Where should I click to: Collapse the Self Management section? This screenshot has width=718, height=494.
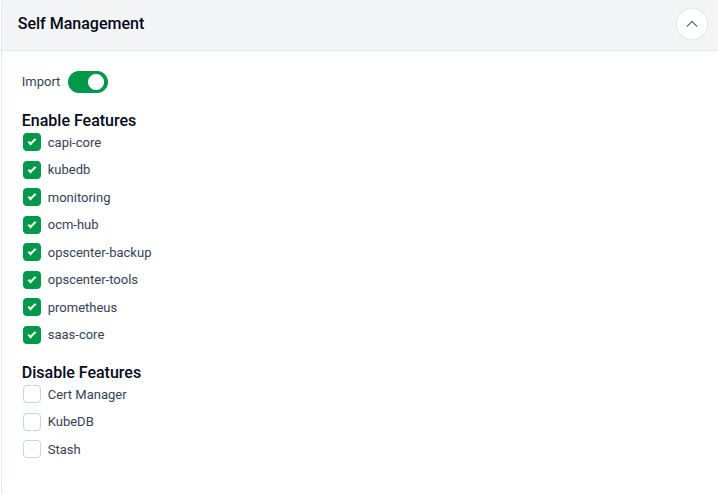[691, 24]
